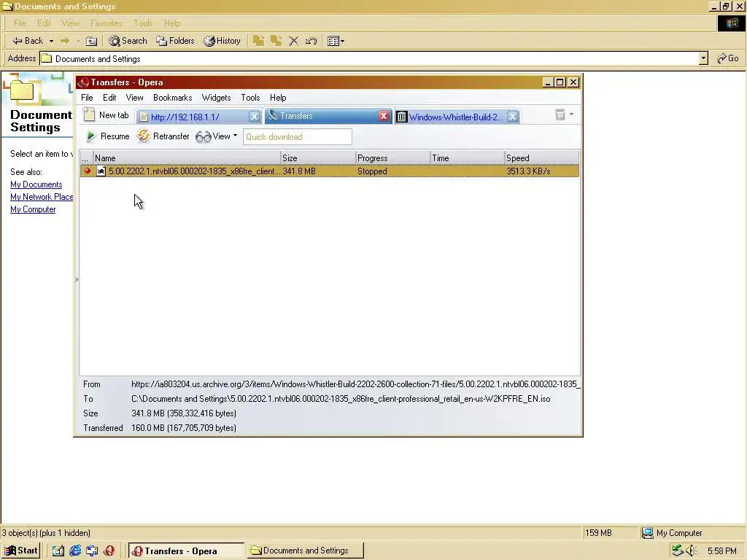Sort transfers by the Size column

tap(318, 158)
